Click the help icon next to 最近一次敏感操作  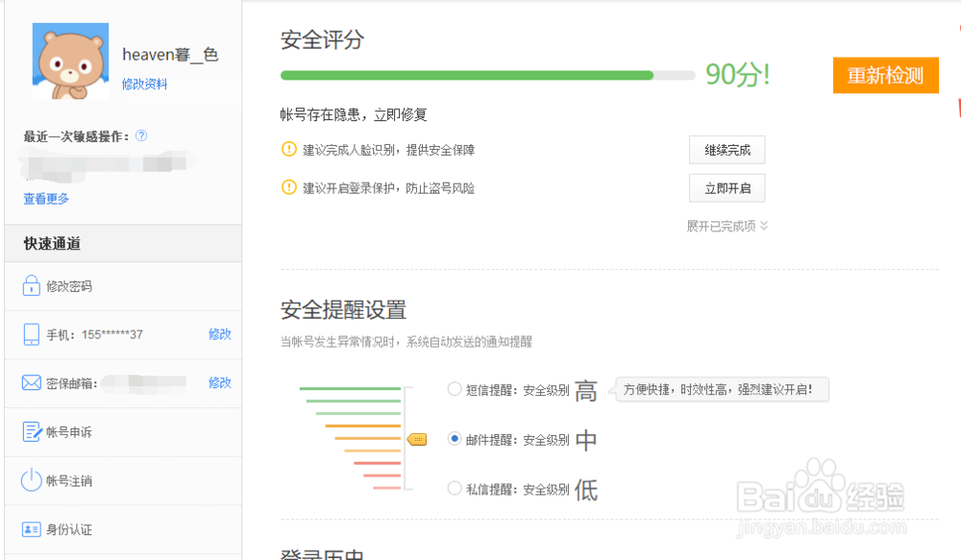click(x=141, y=136)
